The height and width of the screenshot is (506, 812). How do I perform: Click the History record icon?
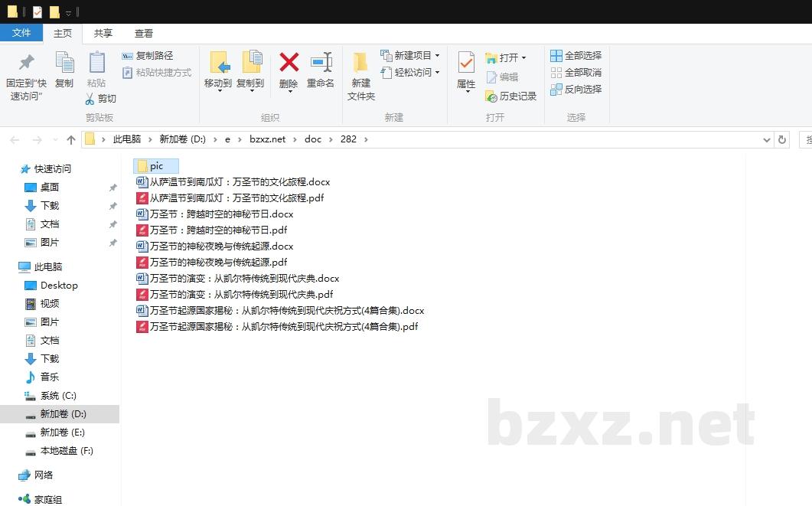pyautogui.click(x=491, y=96)
